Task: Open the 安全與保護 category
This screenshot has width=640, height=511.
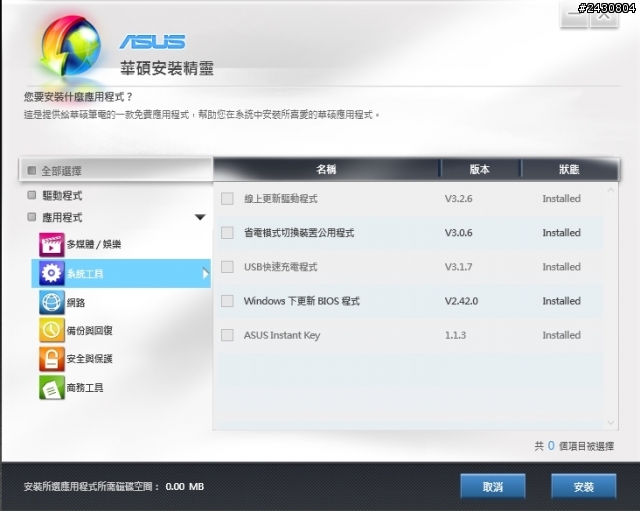Action: (x=89, y=359)
